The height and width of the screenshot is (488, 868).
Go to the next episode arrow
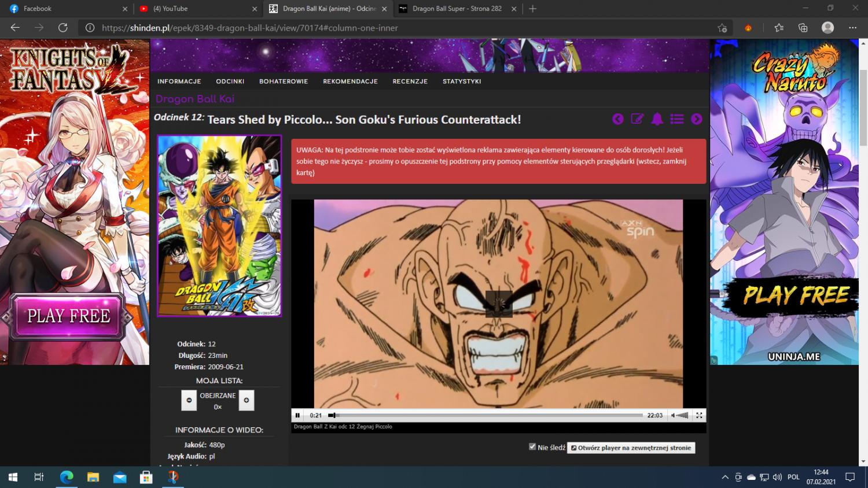click(x=697, y=119)
